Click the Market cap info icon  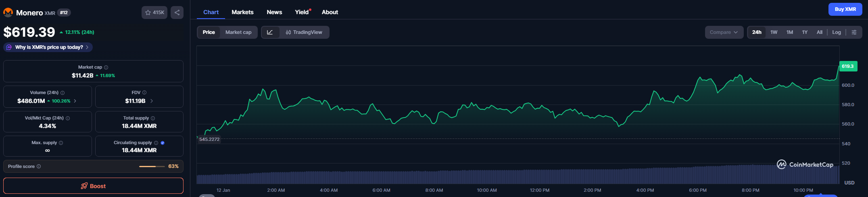[x=106, y=67]
